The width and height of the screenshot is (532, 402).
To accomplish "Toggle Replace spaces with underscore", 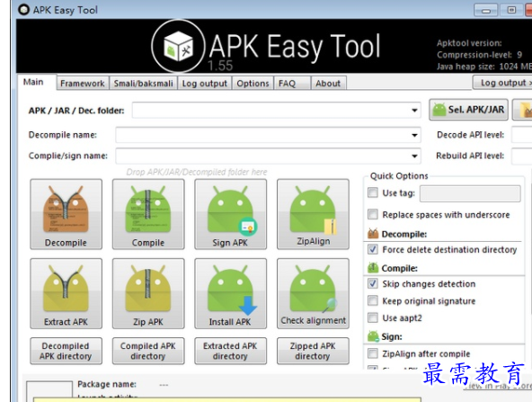I will click(x=373, y=214).
